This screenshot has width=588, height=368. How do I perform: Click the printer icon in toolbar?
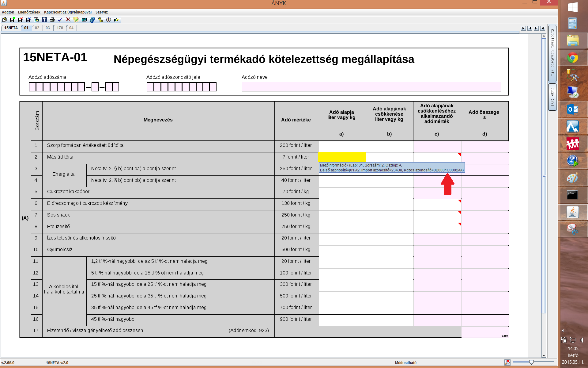(x=52, y=20)
